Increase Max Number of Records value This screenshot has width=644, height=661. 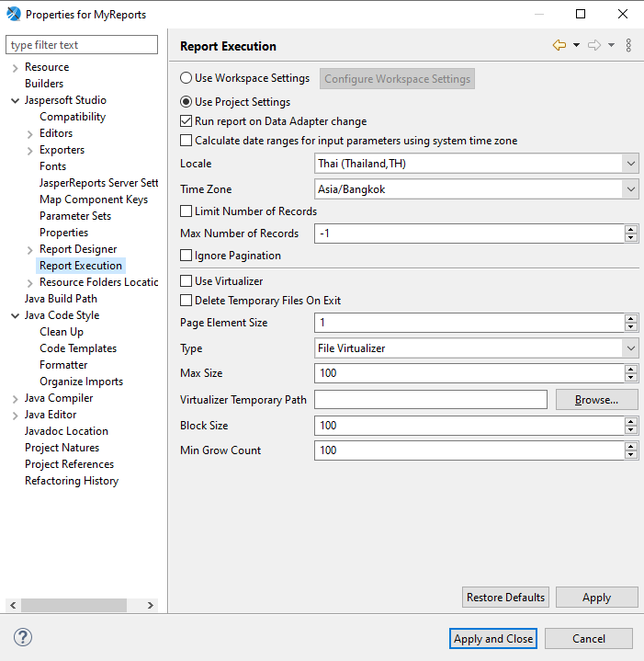coord(630,229)
